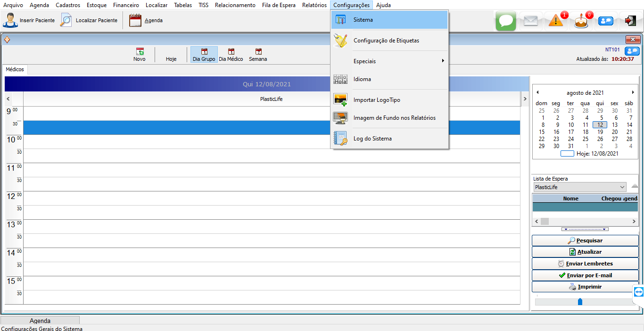Click the warning alert icon
This screenshot has height=331, width=644.
click(x=556, y=21)
